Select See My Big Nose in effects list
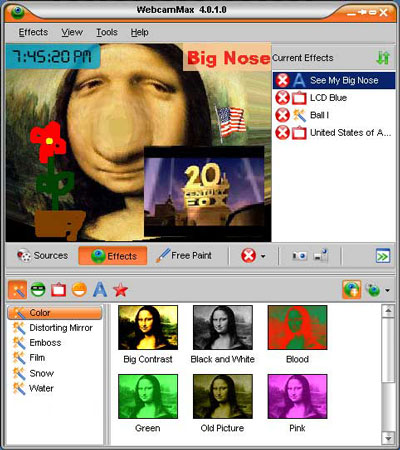 tap(334, 80)
